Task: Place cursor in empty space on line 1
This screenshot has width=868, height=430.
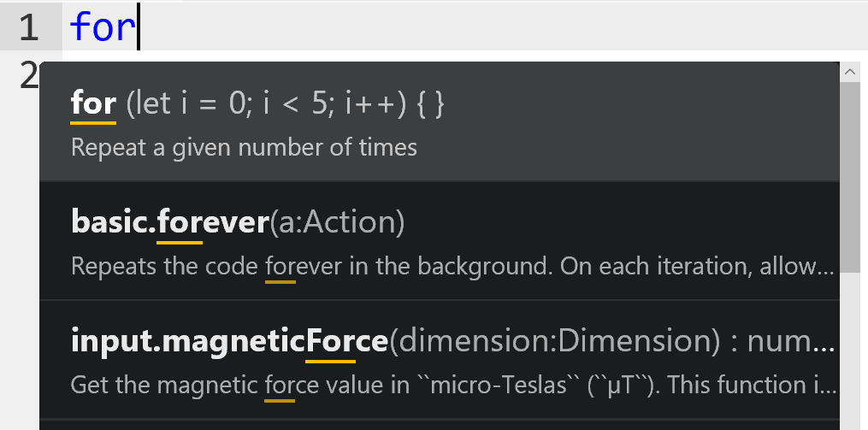Action: pos(513,27)
